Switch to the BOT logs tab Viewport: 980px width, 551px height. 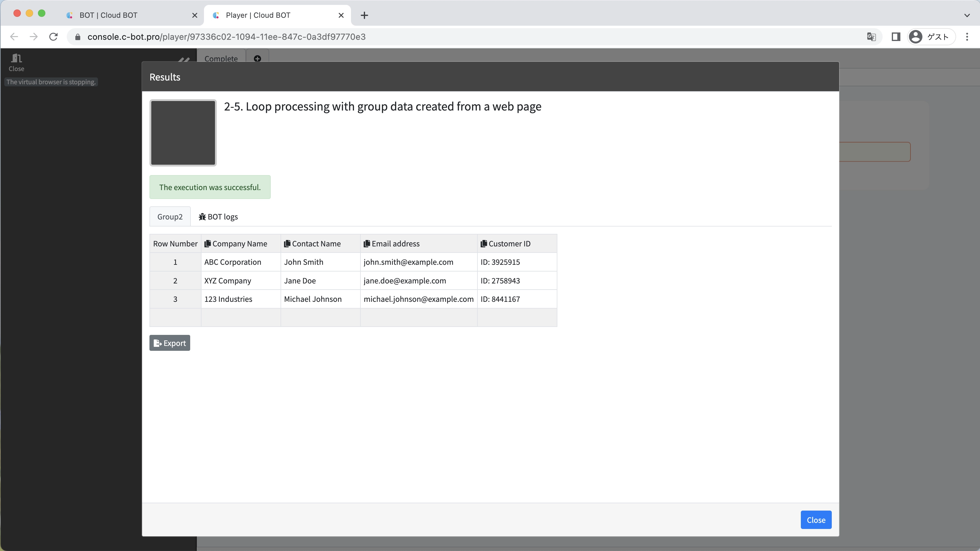[218, 217]
